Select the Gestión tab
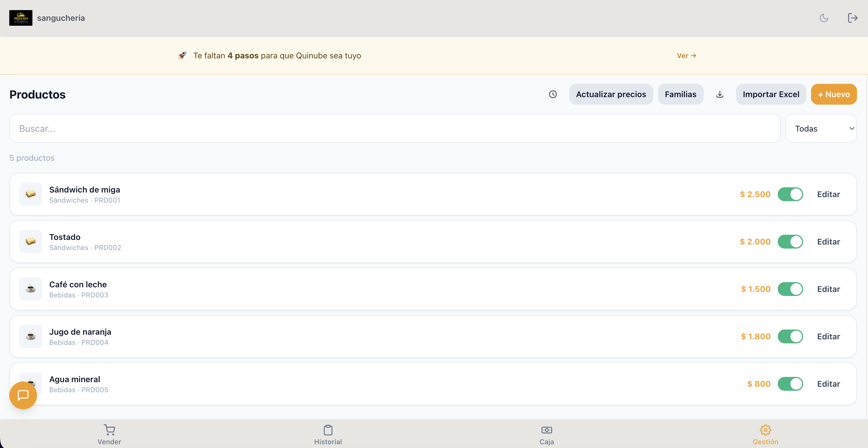868x448 pixels. pos(765,435)
